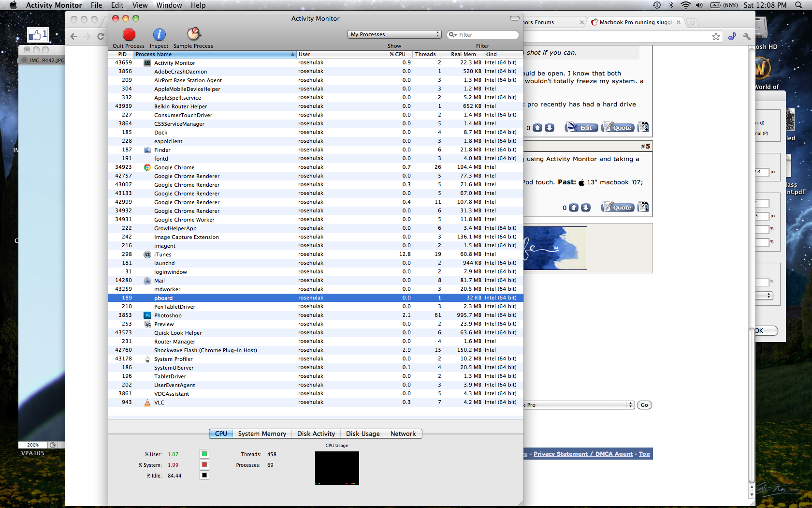Select the Finder process icon
Screen dimensions: 812x508
click(147, 150)
